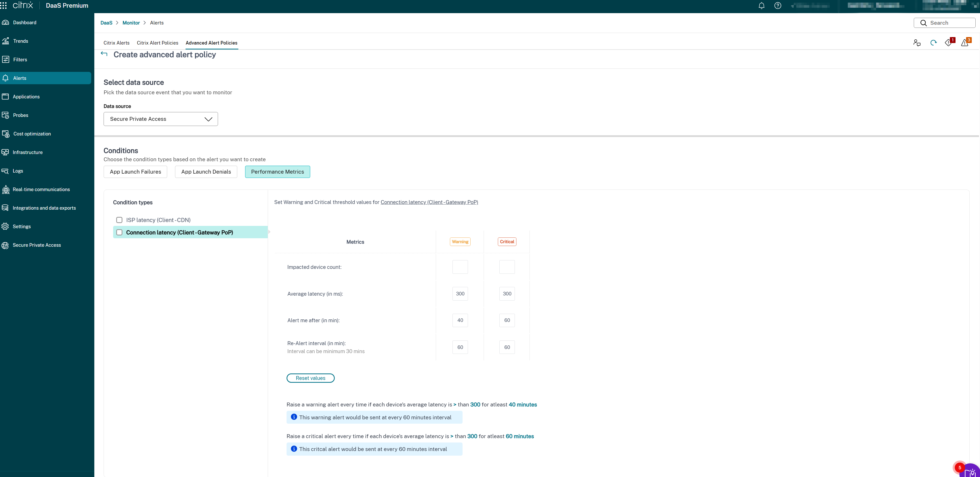Open the Probes section

pos(21,115)
